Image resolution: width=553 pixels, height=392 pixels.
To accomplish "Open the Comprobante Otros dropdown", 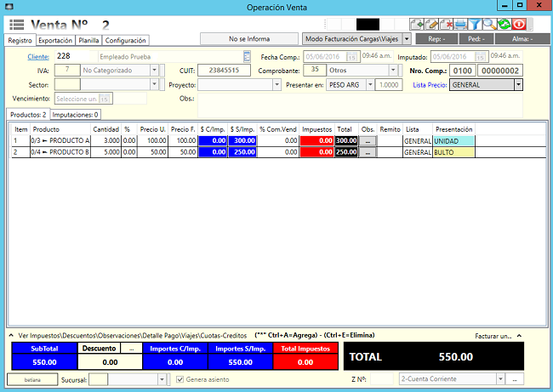I will [393, 70].
